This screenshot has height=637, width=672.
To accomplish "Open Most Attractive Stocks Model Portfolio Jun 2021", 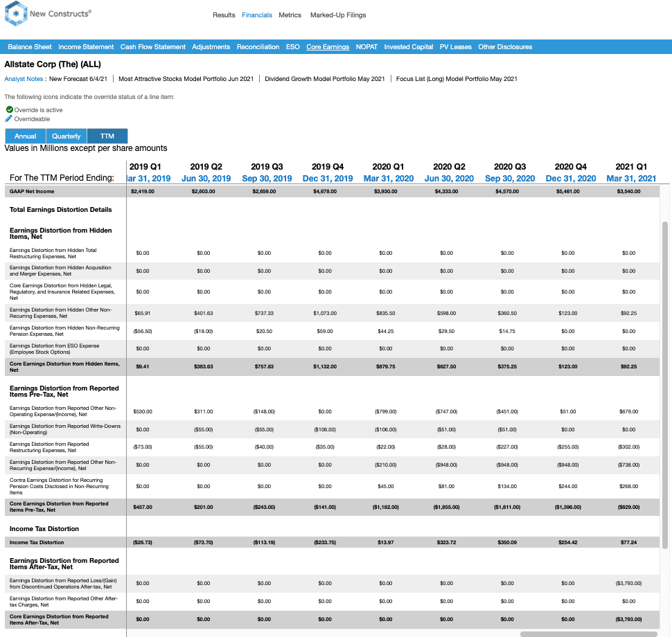I will pyautogui.click(x=186, y=79).
